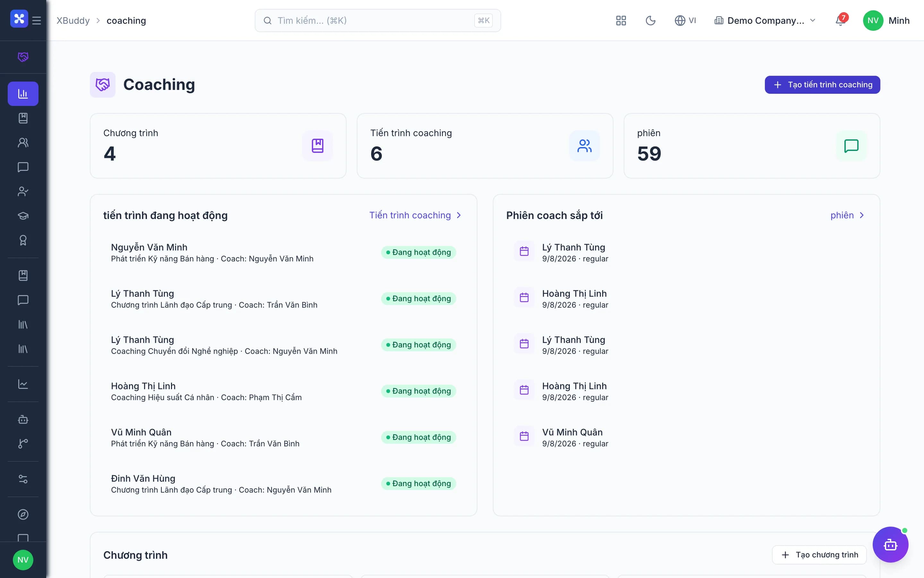
Task: Click the purple handshake icon beside Coaching title
Action: pos(103,84)
